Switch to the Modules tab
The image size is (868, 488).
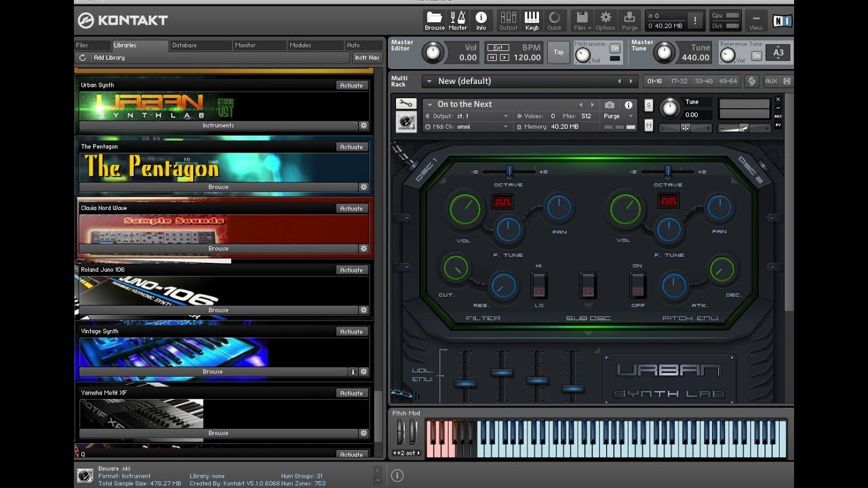coord(315,45)
